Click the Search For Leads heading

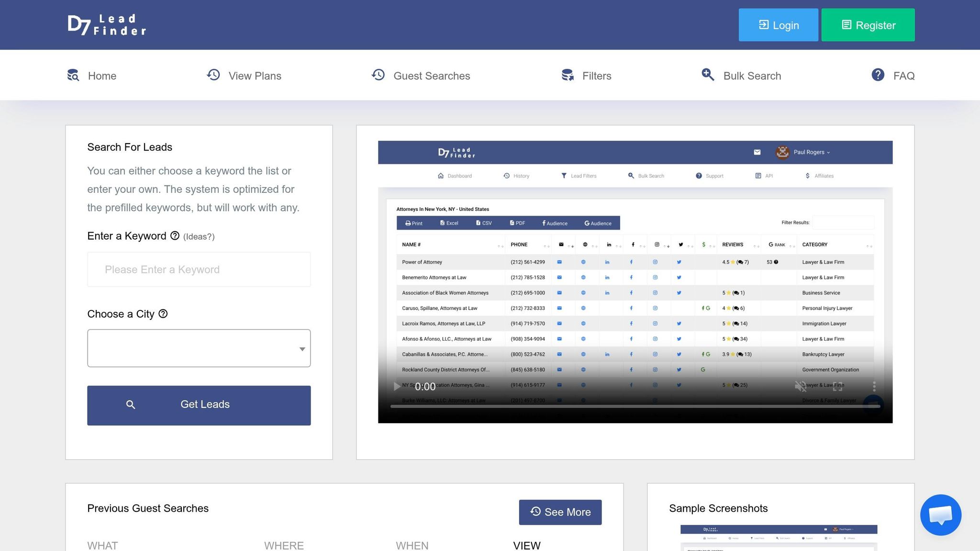tap(130, 147)
